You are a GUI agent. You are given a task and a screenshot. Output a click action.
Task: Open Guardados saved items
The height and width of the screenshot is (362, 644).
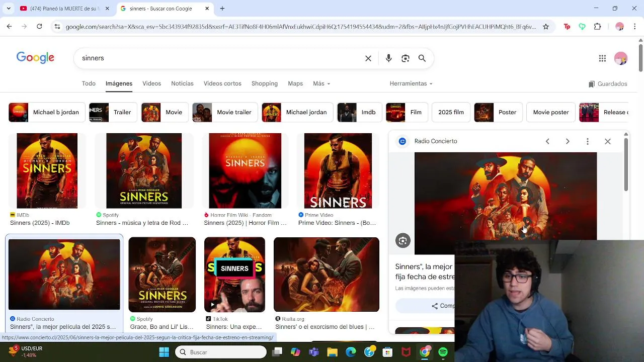point(608,84)
